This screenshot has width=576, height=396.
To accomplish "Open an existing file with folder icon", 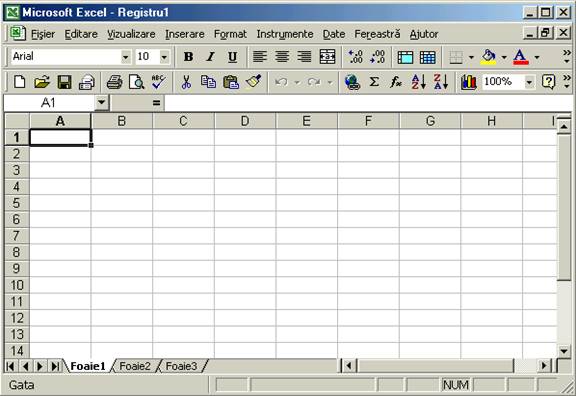I will [42, 82].
